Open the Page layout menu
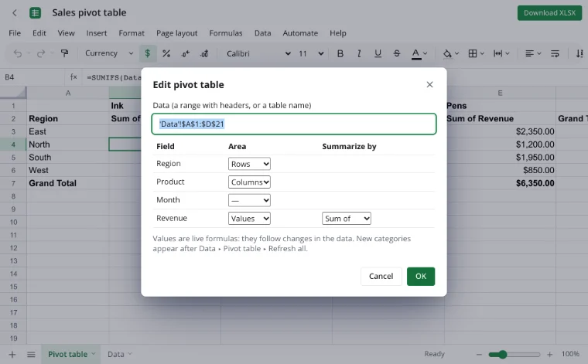Image resolution: width=588 pixels, height=364 pixels. (x=176, y=33)
